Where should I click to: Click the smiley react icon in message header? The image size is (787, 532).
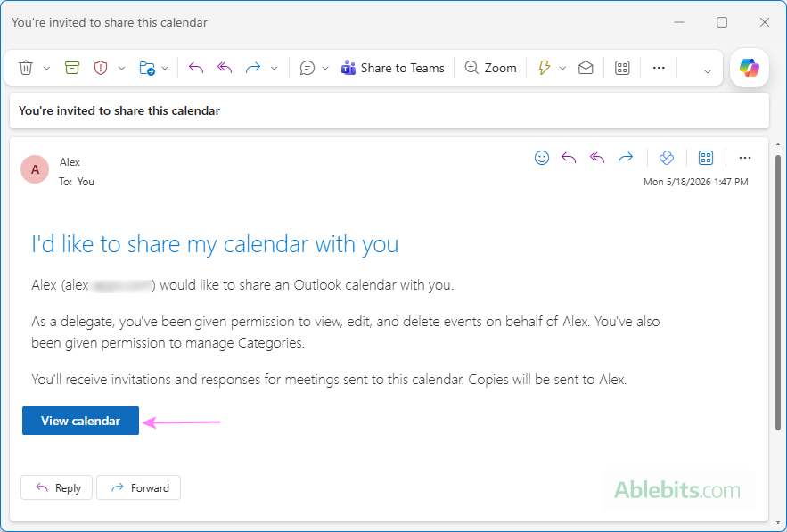[x=542, y=158]
